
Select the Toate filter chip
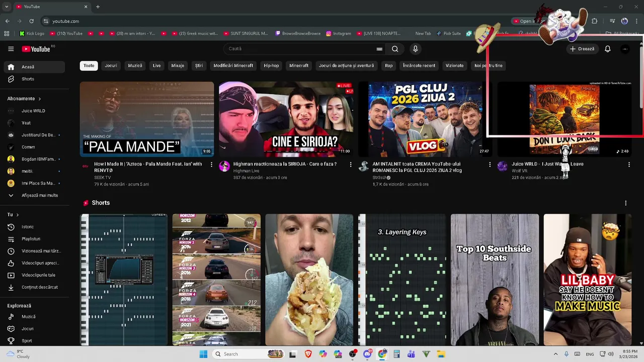pos(89,65)
